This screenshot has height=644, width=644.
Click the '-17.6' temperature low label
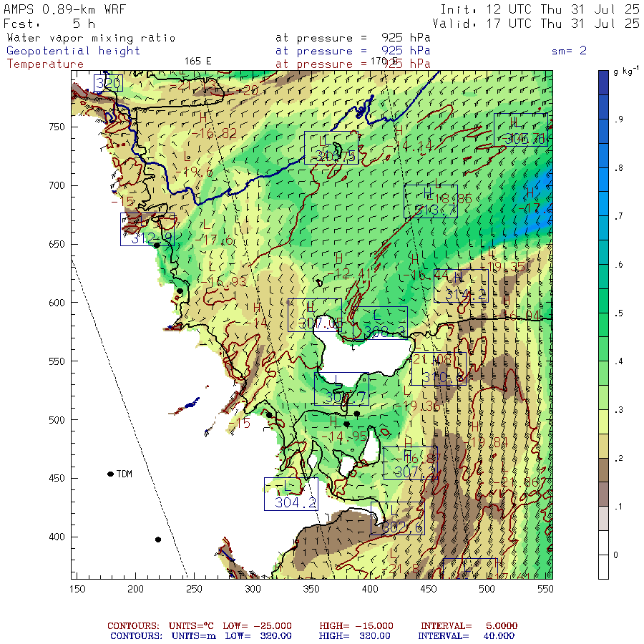214,240
